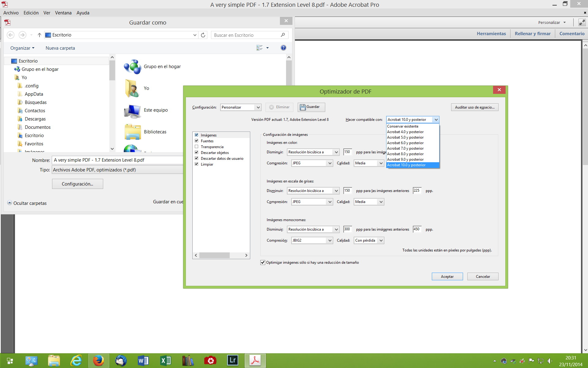Viewport: 588px width, 368px height.
Task: Switch to the Herramientas panel tab
Action: point(491,34)
